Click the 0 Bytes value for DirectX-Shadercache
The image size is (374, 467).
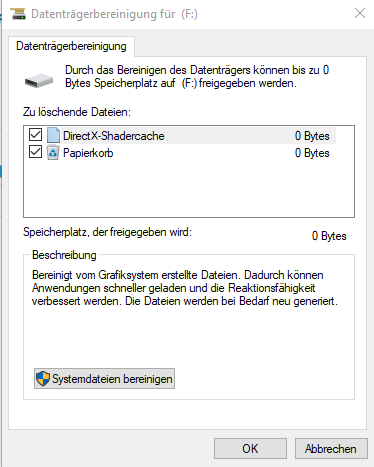pyautogui.click(x=312, y=136)
